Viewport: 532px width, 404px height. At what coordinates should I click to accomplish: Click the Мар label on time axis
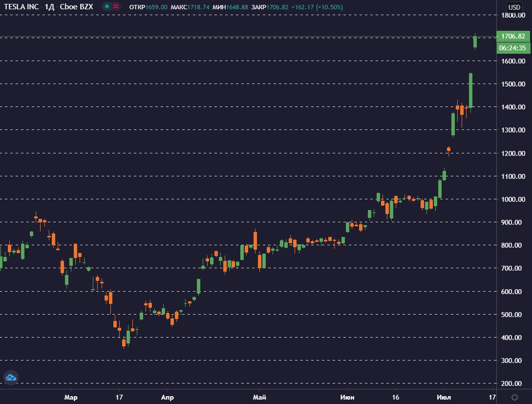tap(71, 397)
